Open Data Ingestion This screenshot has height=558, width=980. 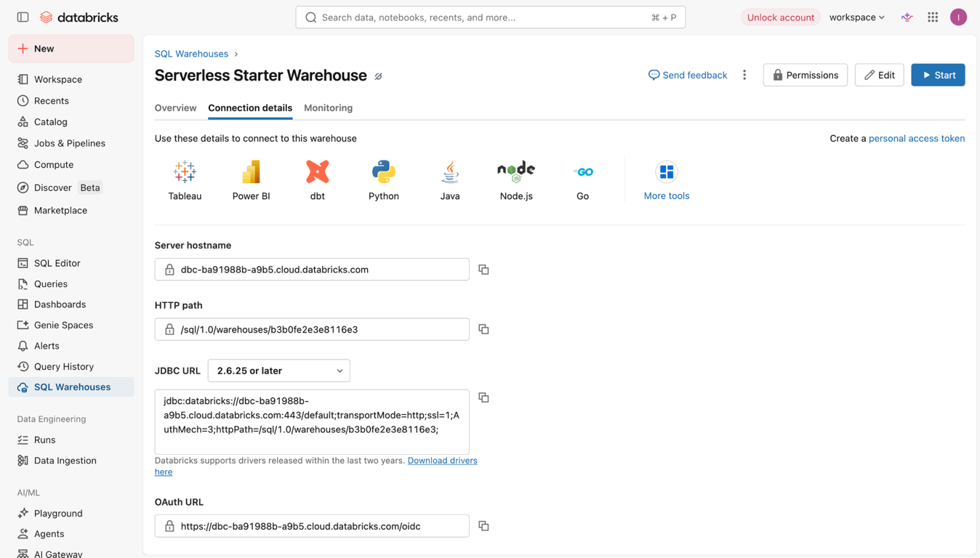tap(71, 460)
